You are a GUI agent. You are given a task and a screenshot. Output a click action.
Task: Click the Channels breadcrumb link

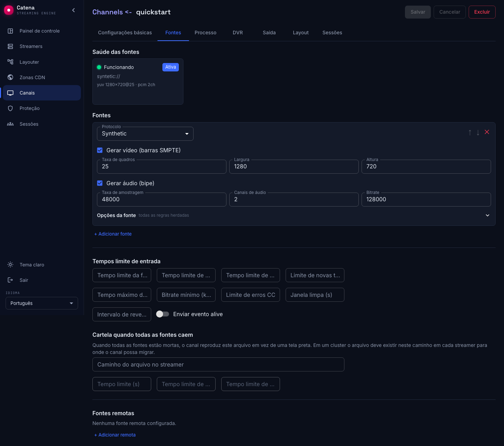tap(107, 12)
